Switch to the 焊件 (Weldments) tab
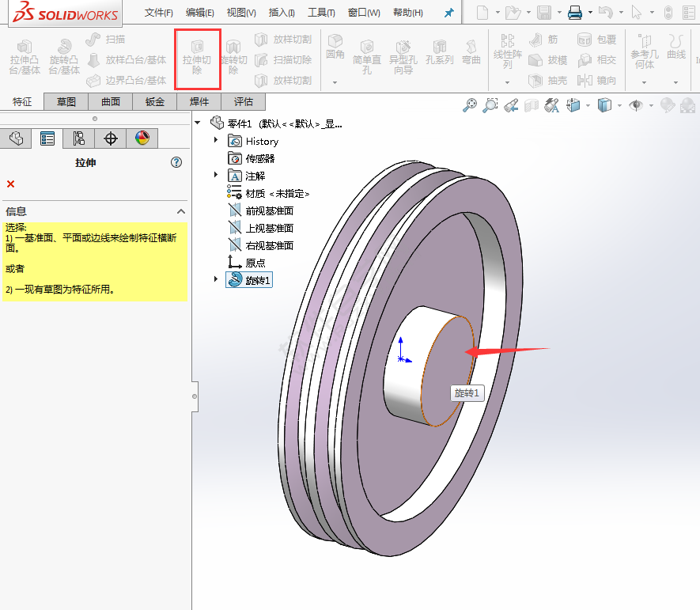 [199, 102]
